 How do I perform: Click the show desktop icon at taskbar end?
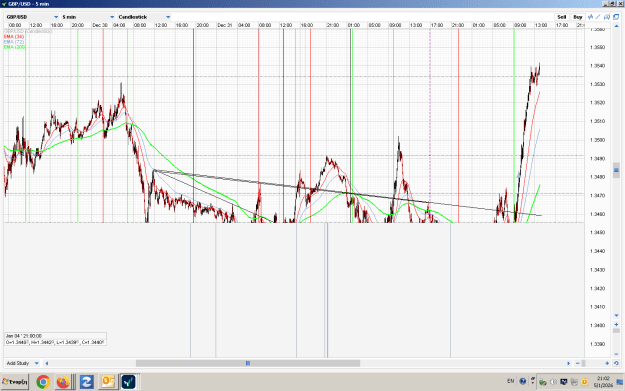tap(620, 382)
